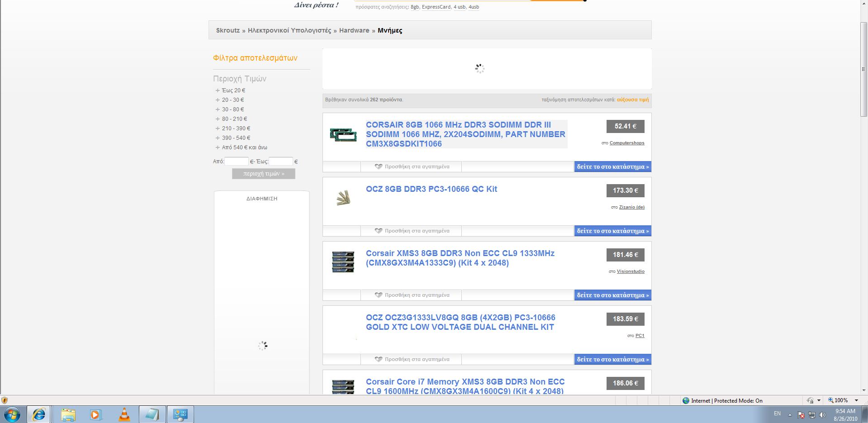Click the 'Από' minimum price field

point(237,161)
